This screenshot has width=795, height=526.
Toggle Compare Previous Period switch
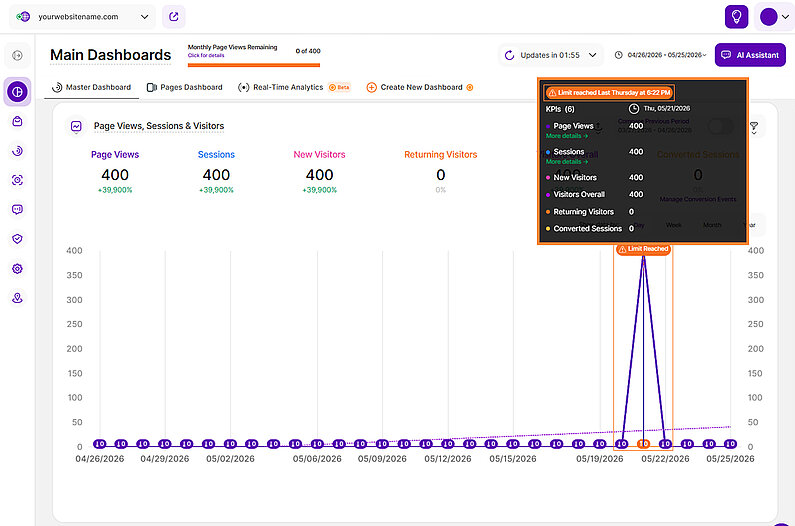(720, 126)
